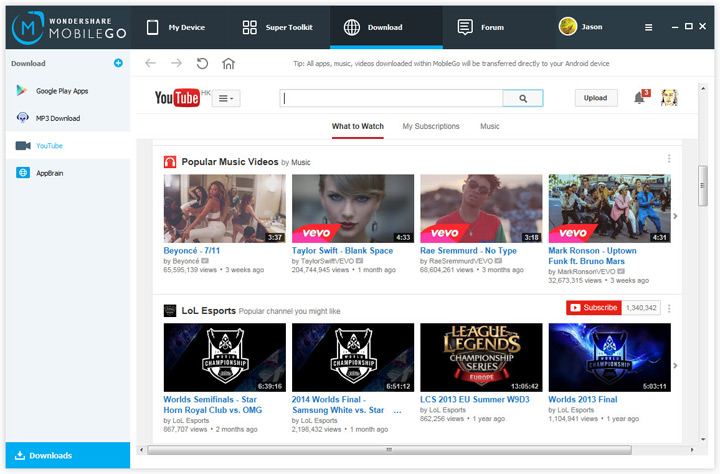Click the LCS 2013 EU Summer W9D3 link
720x474 pixels.
475,400
